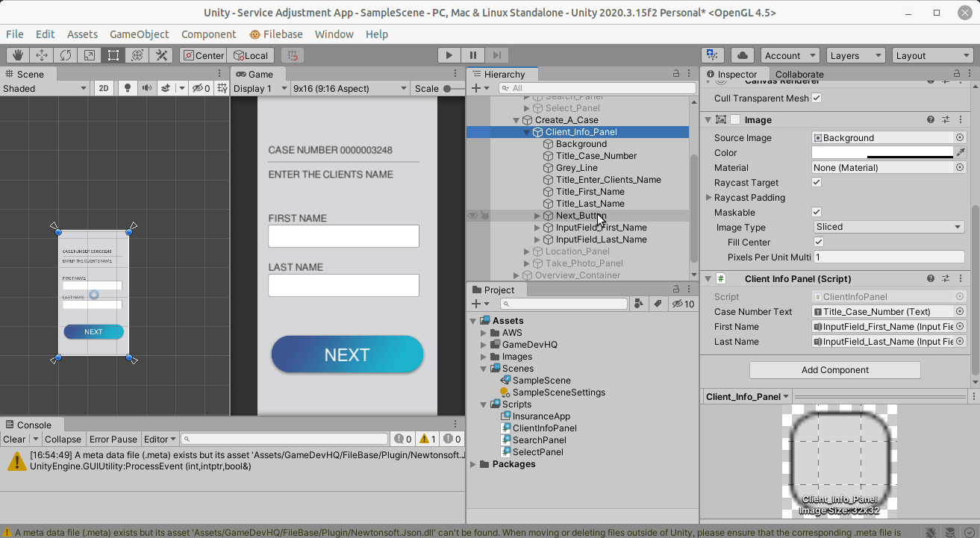This screenshot has height=538, width=980.
Task: Select the Scale tool
Action: tap(90, 55)
